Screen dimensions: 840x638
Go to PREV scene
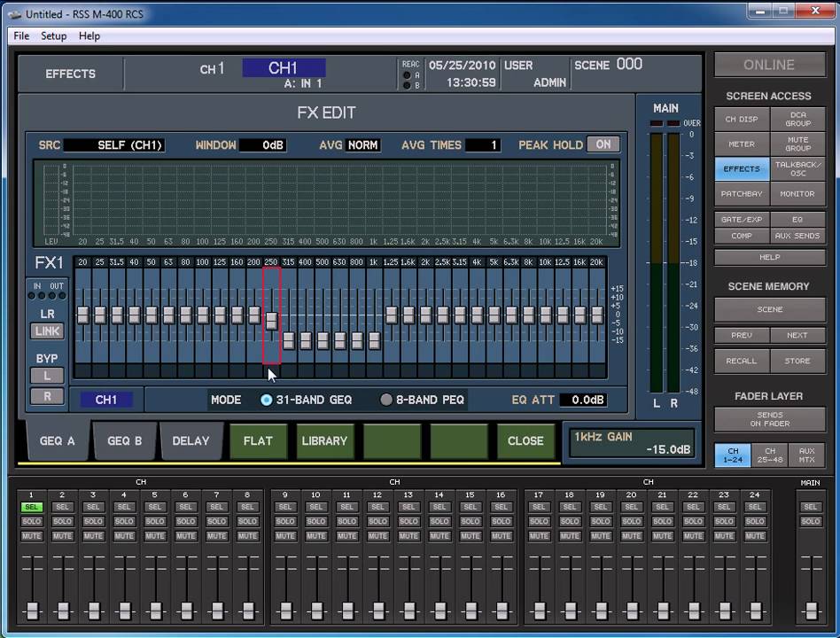coord(742,335)
